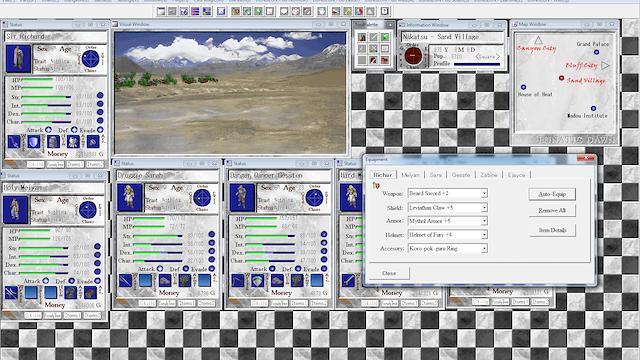Click the Grand Palace map marker

click(x=596, y=52)
